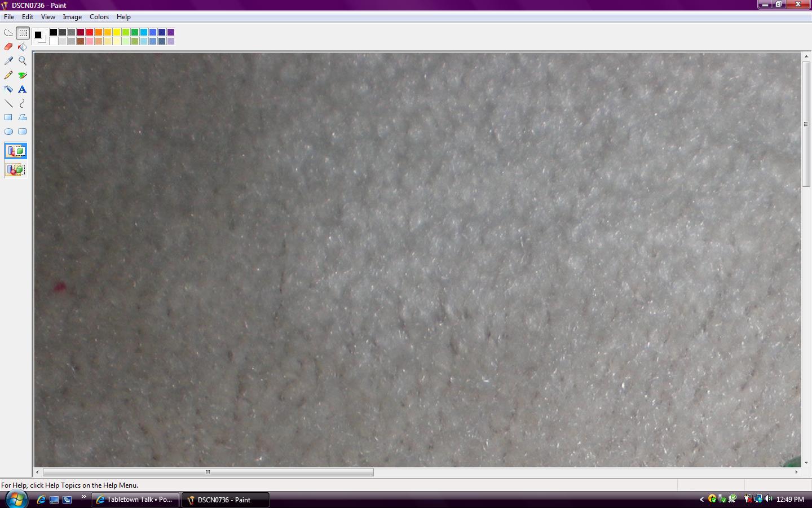812x508 pixels.
Task: Click the foreground/background color indicator box
Action: (x=39, y=36)
